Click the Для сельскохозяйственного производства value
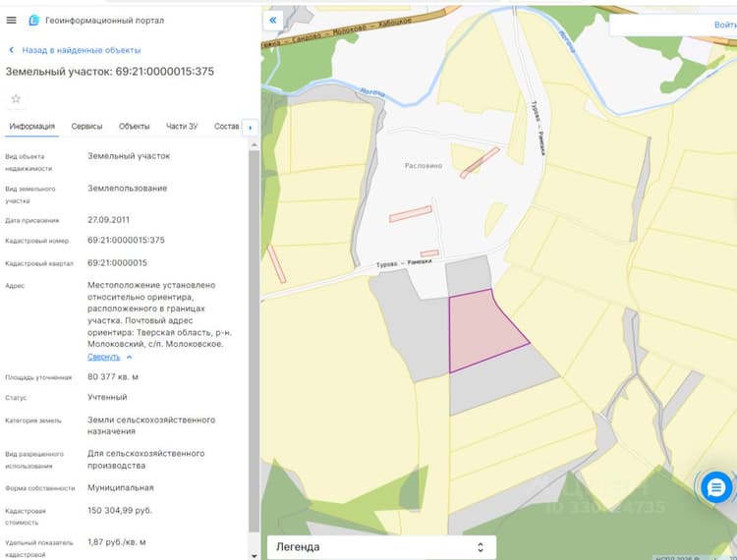 click(x=145, y=460)
